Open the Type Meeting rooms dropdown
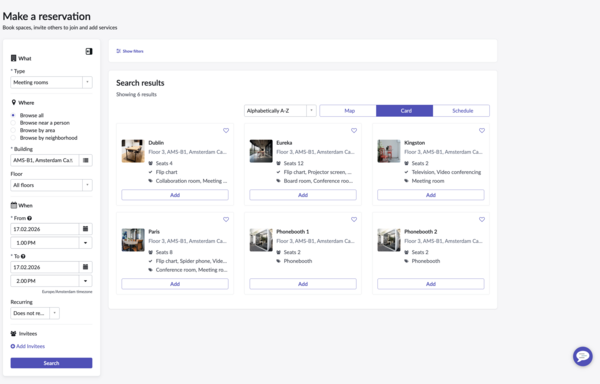600x384 pixels. click(51, 82)
